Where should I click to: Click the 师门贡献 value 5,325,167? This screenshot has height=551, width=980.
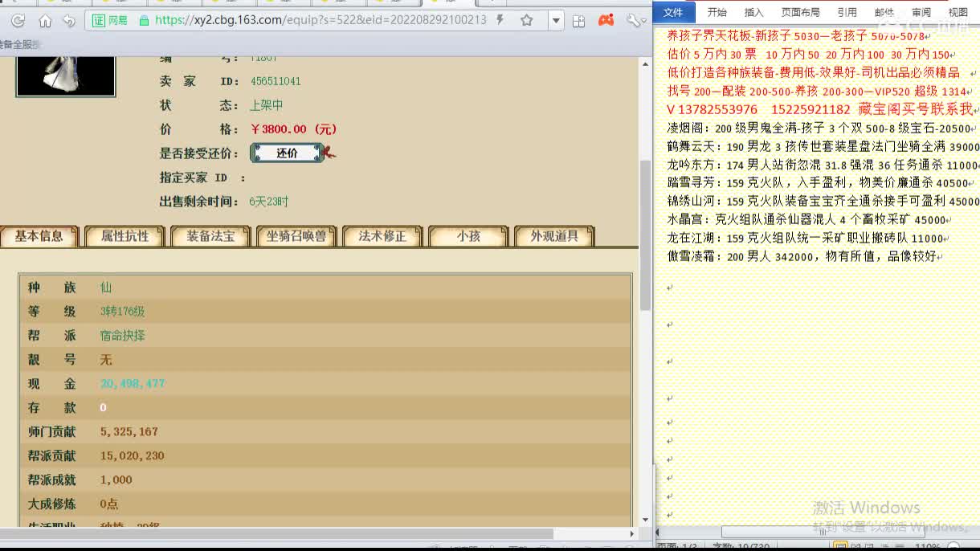point(129,432)
